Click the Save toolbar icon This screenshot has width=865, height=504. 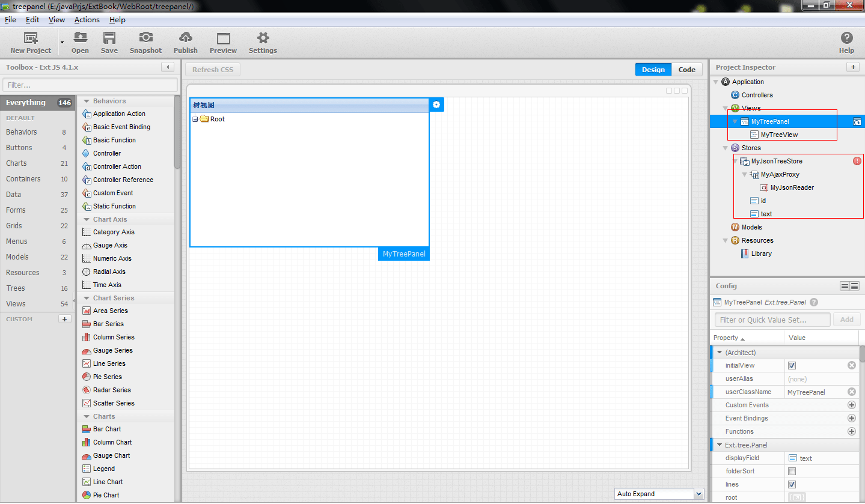pyautogui.click(x=109, y=41)
